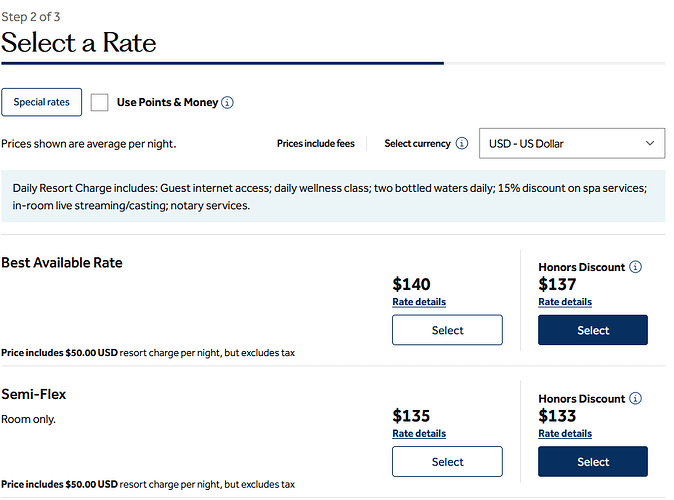Click info icon next to Use Points & Money
This screenshot has width=674, height=500.
click(227, 103)
